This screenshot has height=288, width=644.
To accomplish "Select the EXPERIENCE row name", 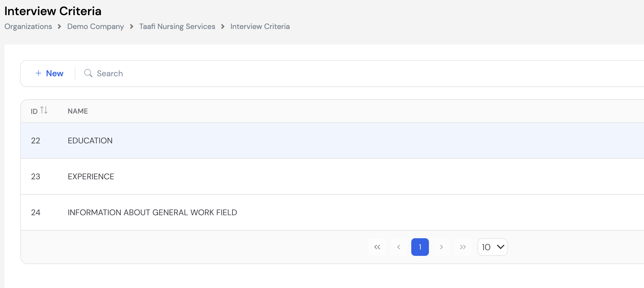I will tap(91, 176).
